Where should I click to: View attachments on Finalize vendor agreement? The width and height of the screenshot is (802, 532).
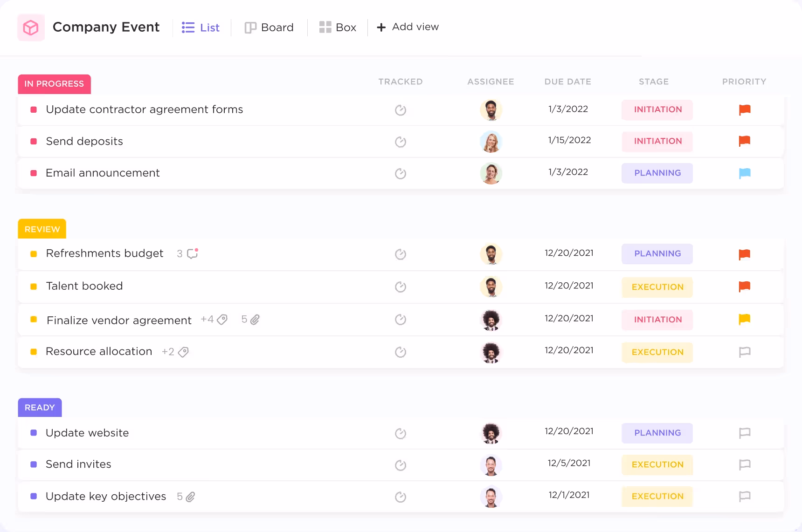255,320
